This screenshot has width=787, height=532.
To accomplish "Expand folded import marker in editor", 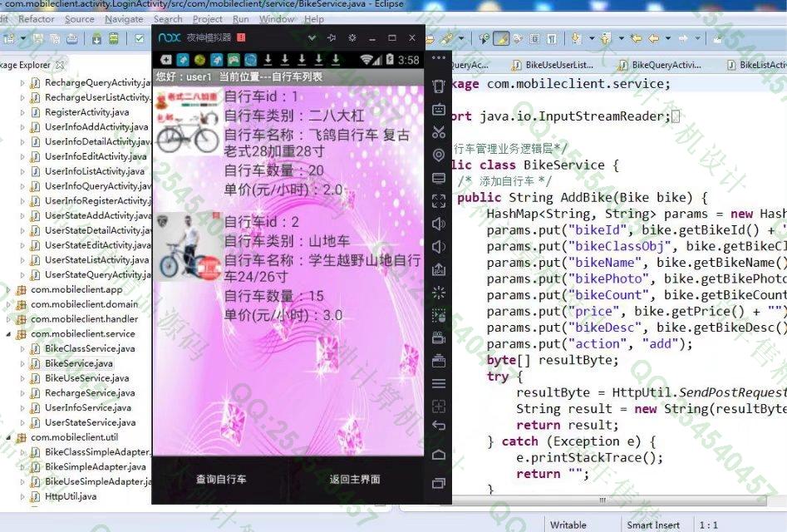I will tap(676, 116).
